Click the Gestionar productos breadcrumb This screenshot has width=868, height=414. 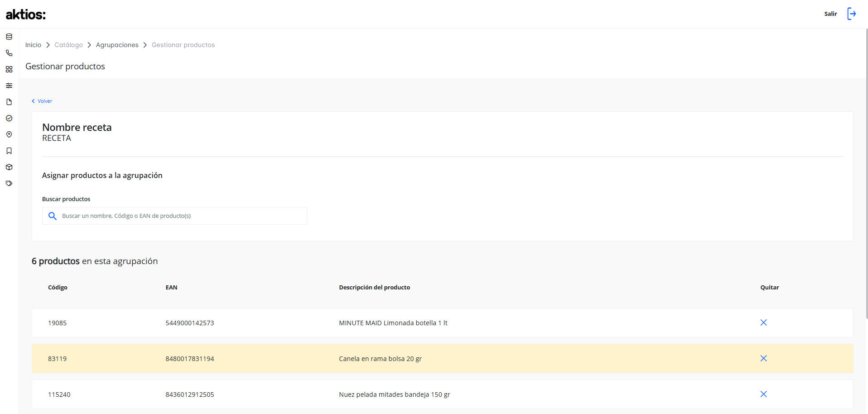point(183,45)
